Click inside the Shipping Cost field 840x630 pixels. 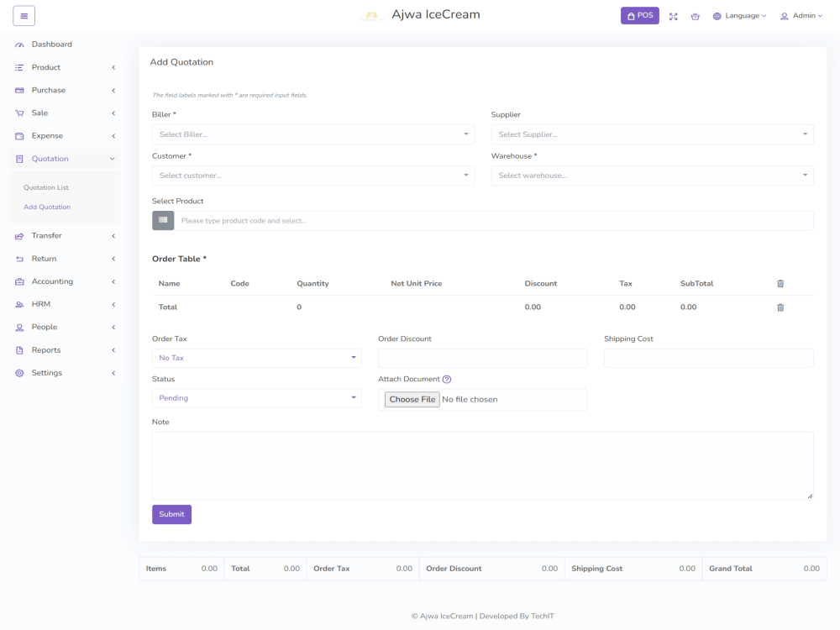click(708, 357)
